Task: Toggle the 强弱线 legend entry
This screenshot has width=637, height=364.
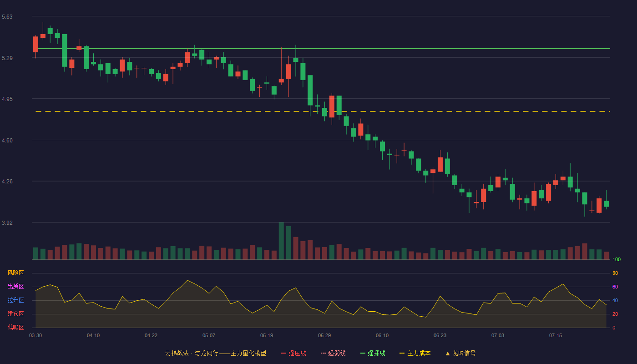Action: point(333,353)
